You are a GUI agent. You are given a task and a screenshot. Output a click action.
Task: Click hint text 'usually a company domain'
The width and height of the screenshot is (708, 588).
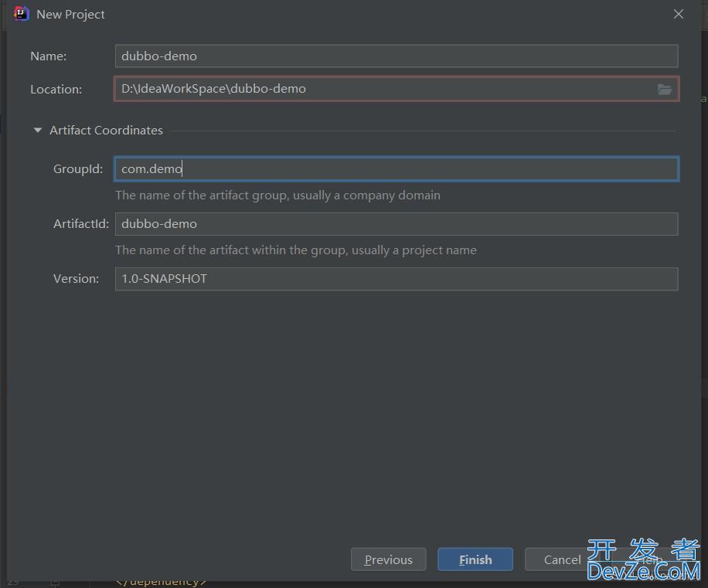point(366,195)
